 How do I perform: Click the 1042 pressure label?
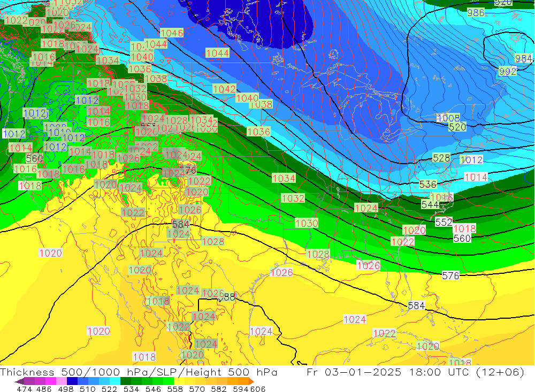click(x=224, y=89)
